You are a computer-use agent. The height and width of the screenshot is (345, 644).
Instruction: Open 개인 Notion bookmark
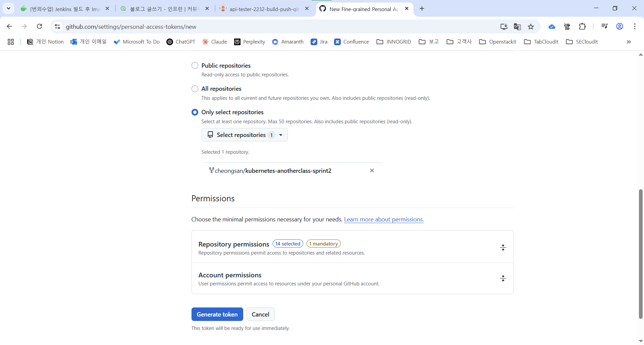point(45,42)
